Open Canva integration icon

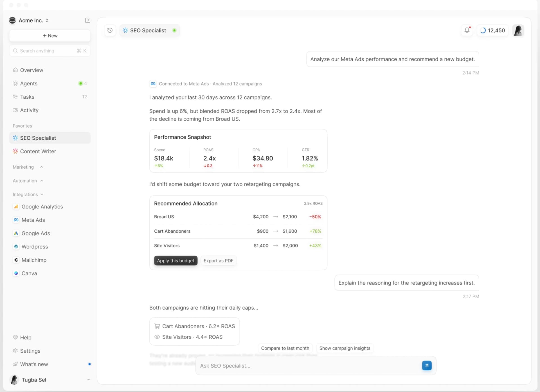(16, 273)
